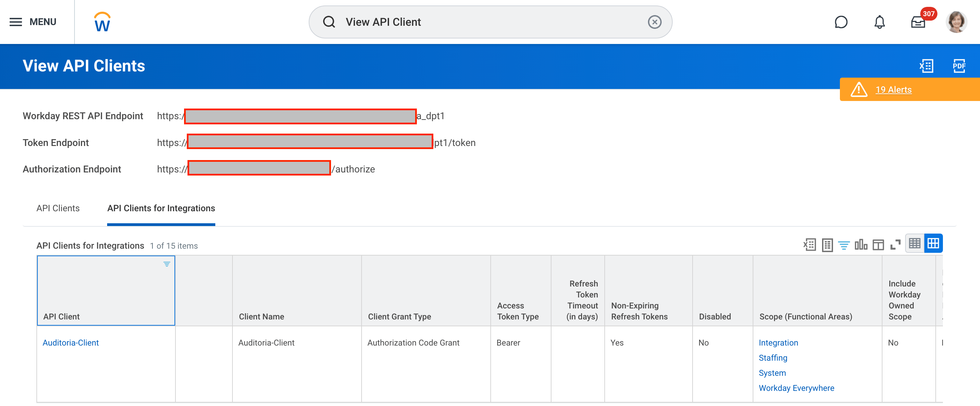Switch grid to compact table view
Image resolution: width=980 pixels, height=406 pixels.
click(x=914, y=243)
